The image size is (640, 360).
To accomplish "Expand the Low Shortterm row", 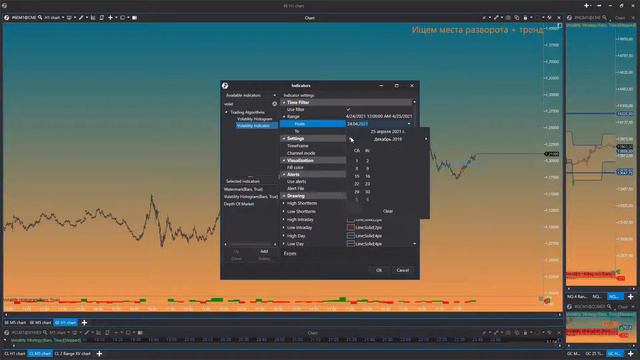I will click(284, 211).
